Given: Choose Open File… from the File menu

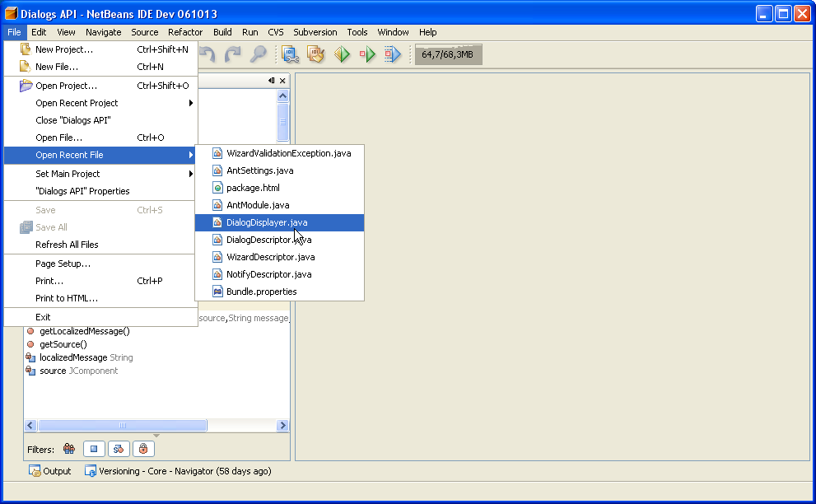Looking at the screenshot, I should point(100,138).
